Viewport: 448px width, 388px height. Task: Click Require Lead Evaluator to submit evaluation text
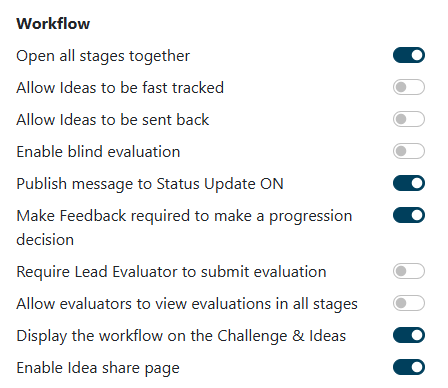tap(171, 272)
